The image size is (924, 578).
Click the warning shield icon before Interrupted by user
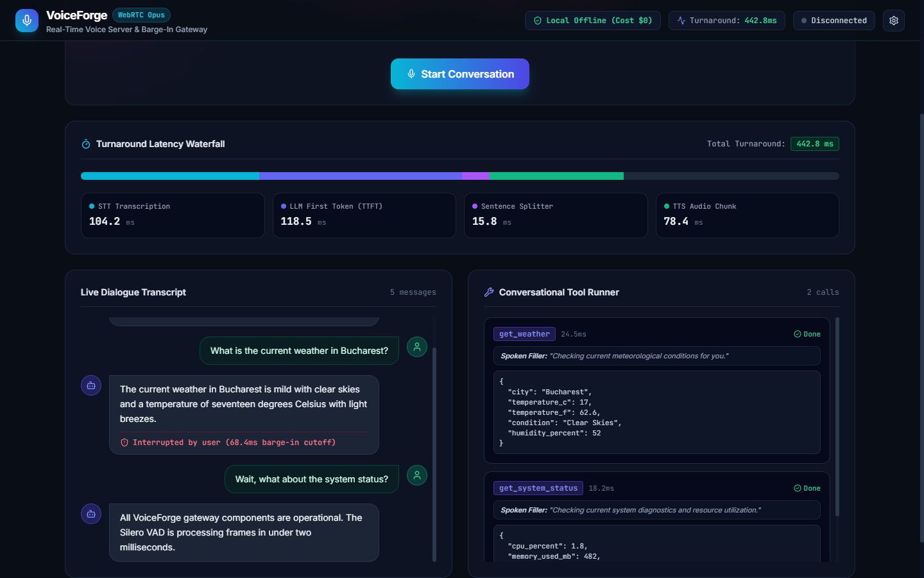point(124,442)
